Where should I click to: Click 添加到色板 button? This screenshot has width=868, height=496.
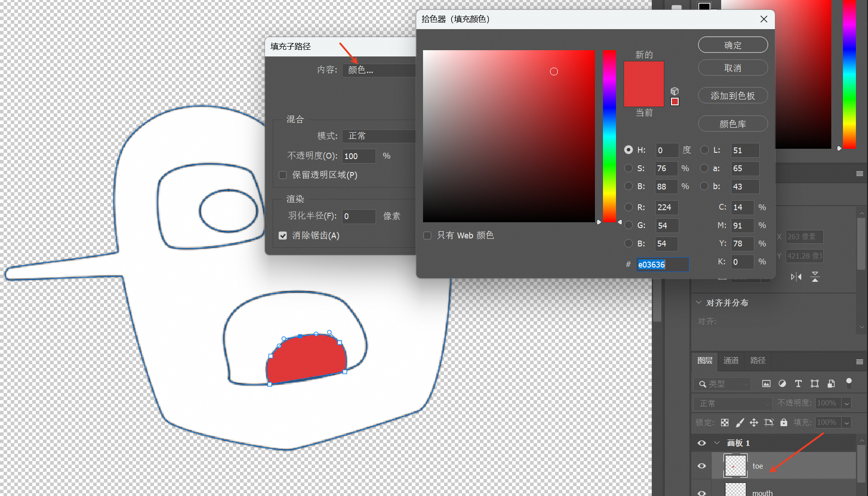click(732, 96)
